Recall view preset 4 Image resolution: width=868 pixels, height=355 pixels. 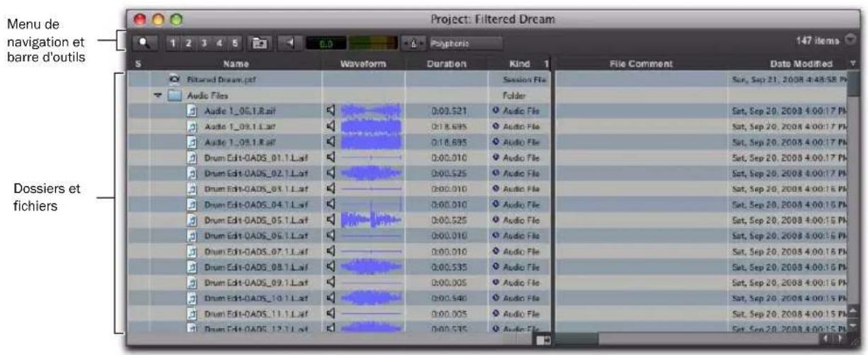[219, 43]
